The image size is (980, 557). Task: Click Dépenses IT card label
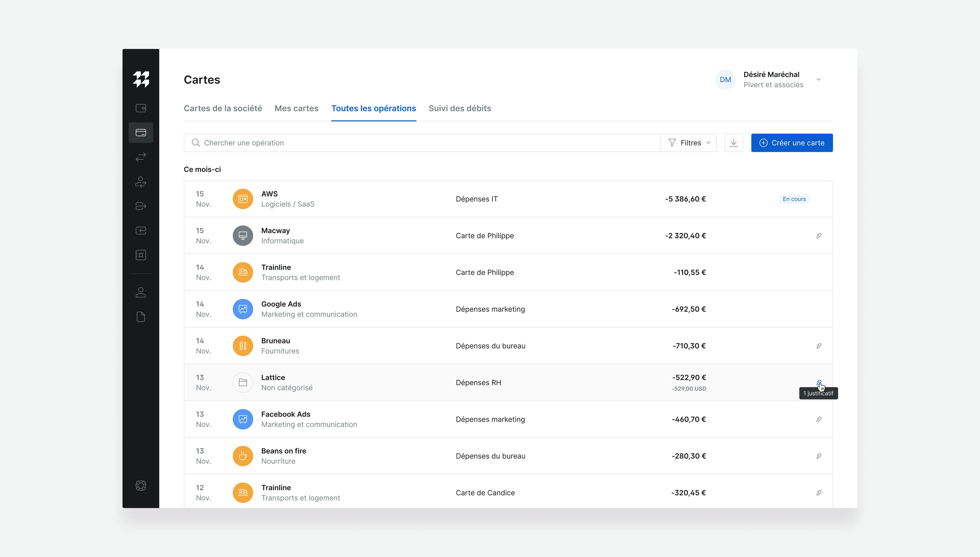(477, 199)
